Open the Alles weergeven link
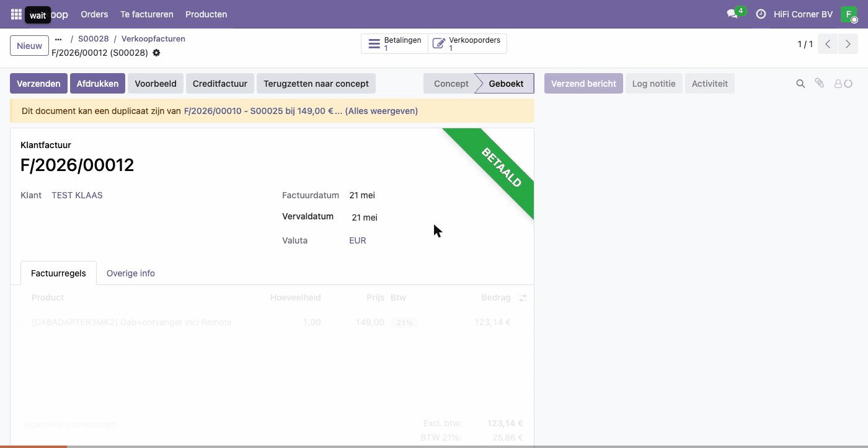Screen dimensions: 868x448 (x=381, y=111)
